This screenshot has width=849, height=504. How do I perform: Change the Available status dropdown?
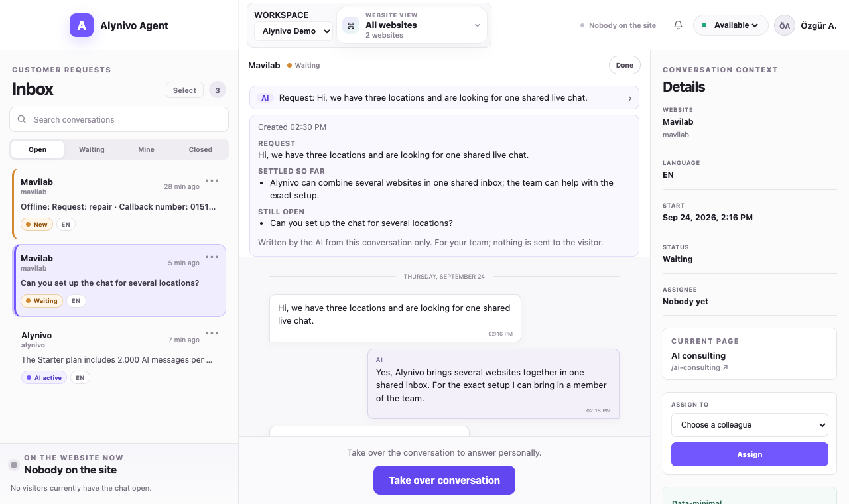coord(731,25)
